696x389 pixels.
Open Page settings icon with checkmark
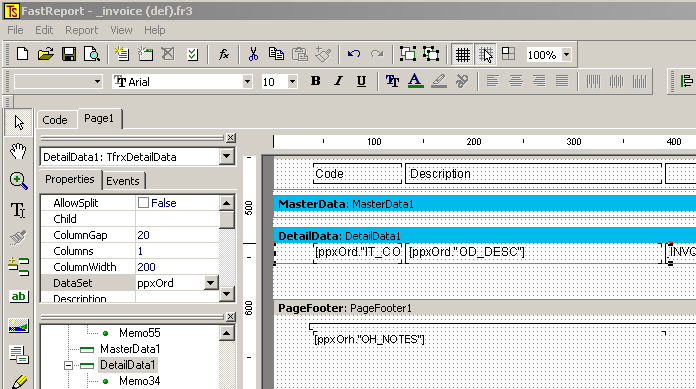coord(192,54)
